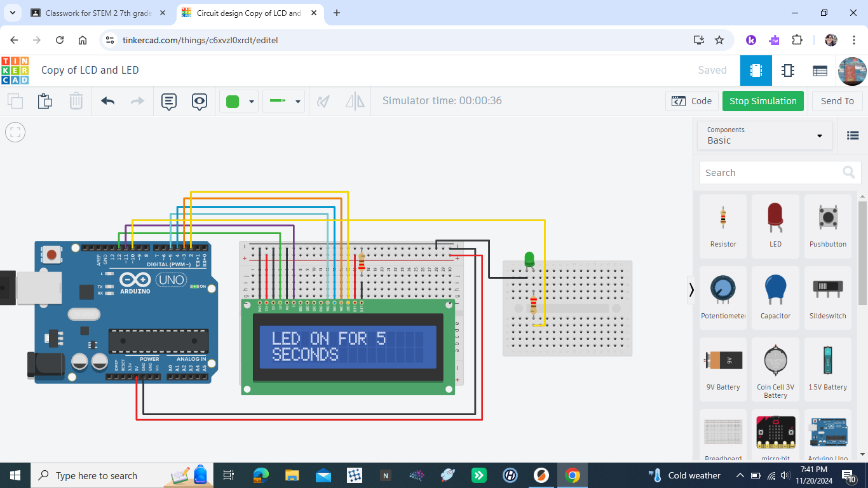Viewport: 868px width, 488px height.
Task: Click the Undo arrow in toolbar
Action: click(108, 101)
